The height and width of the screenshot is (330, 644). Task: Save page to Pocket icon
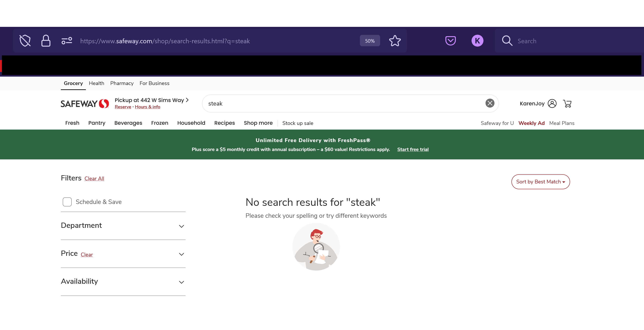pos(450,41)
